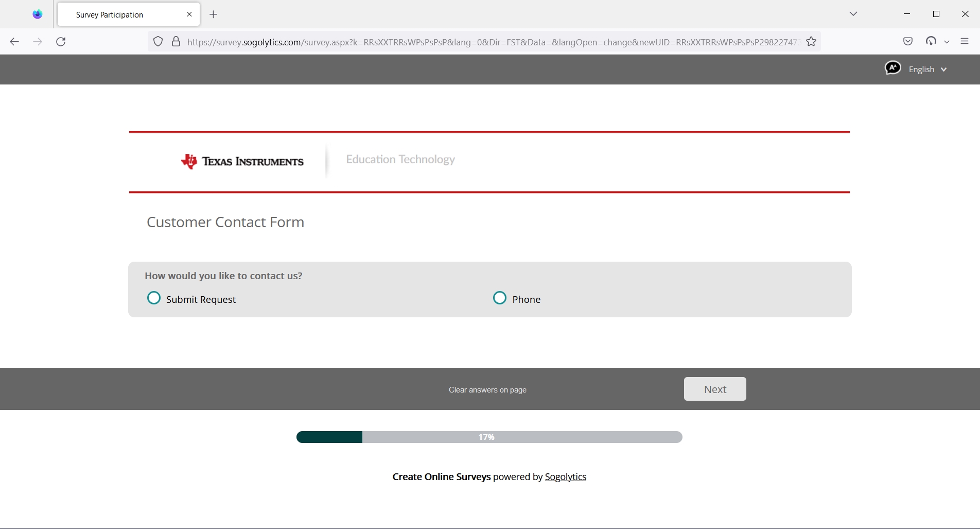Bookmark this page with the star icon

pyautogui.click(x=811, y=42)
